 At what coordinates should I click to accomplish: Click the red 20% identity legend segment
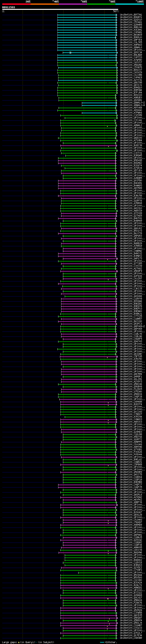pyautogui.click(x=16, y=4)
